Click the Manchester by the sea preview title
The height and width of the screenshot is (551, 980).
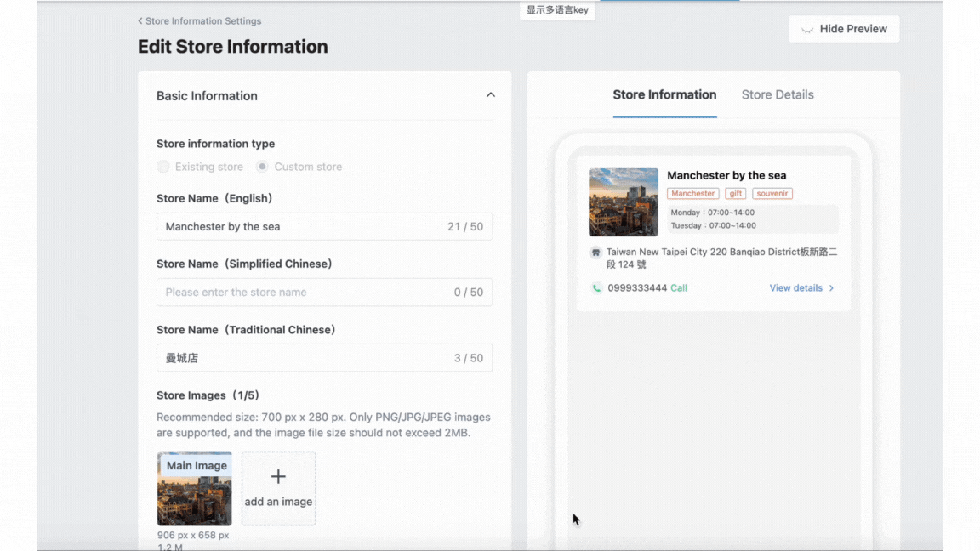(726, 175)
